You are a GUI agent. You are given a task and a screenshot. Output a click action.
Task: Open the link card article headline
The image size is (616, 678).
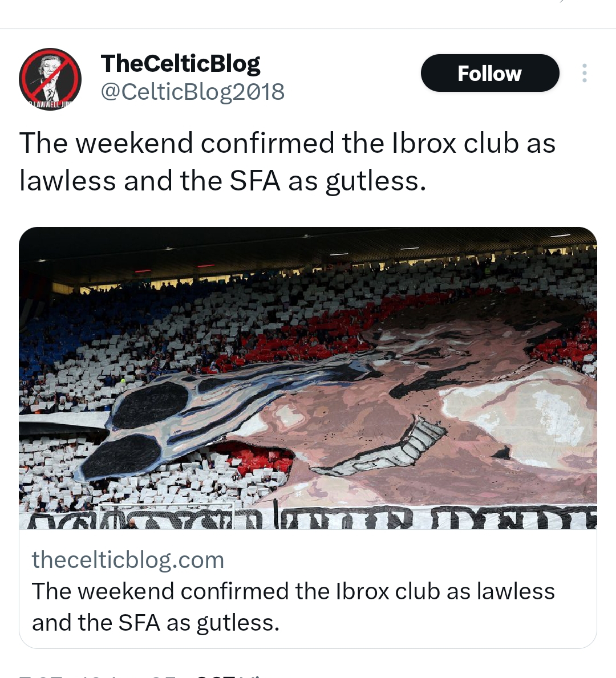click(293, 607)
